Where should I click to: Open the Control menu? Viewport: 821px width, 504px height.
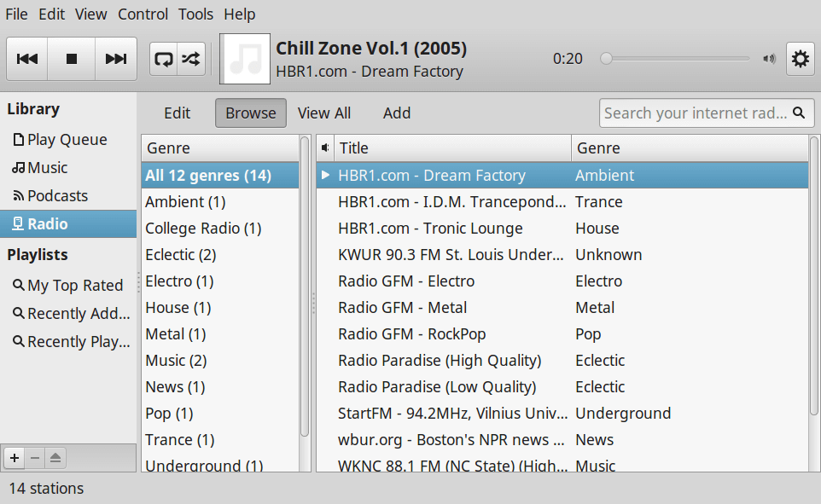[x=143, y=14]
